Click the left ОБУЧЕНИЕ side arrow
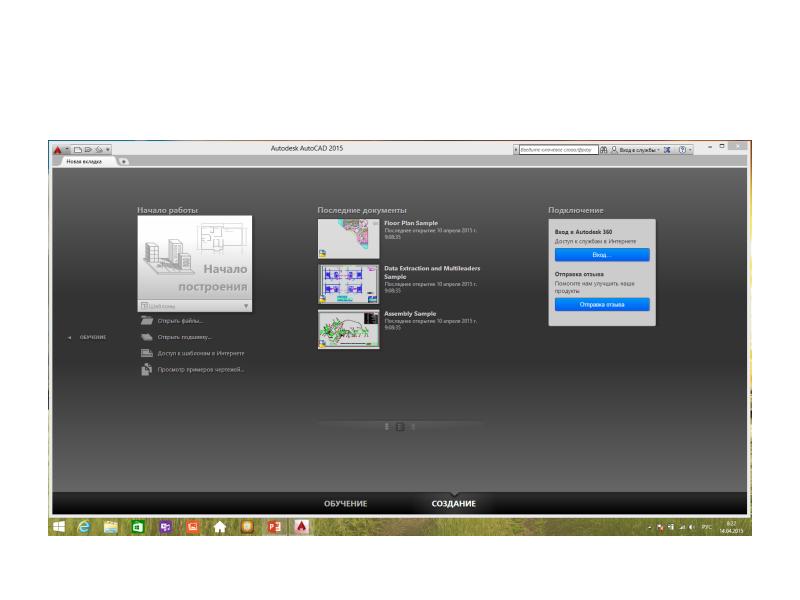Viewport: 800px width, 600px height. tap(70, 337)
